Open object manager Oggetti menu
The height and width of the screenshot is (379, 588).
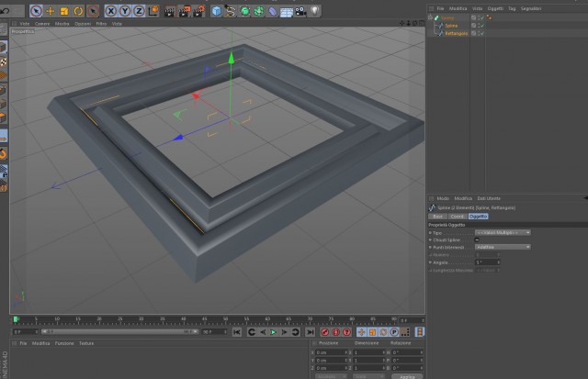(495, 8)
